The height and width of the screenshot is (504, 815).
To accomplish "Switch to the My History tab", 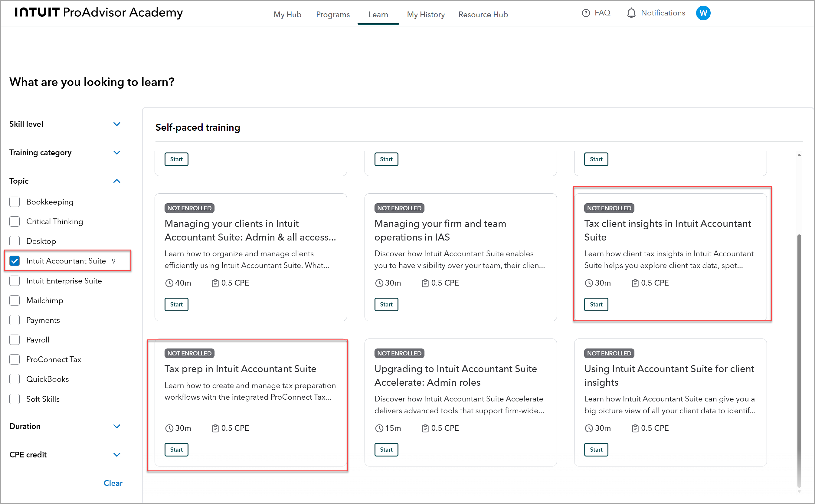I will [x=426, y=14].
